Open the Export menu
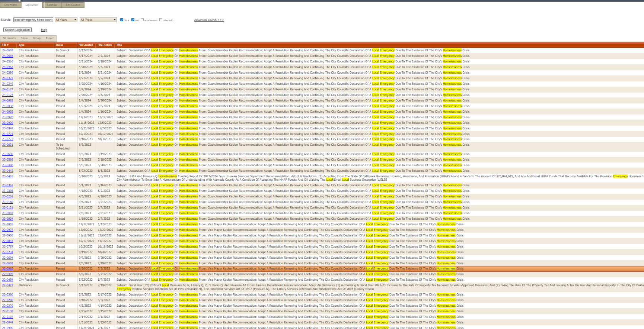644x329 pixels. 50,38
